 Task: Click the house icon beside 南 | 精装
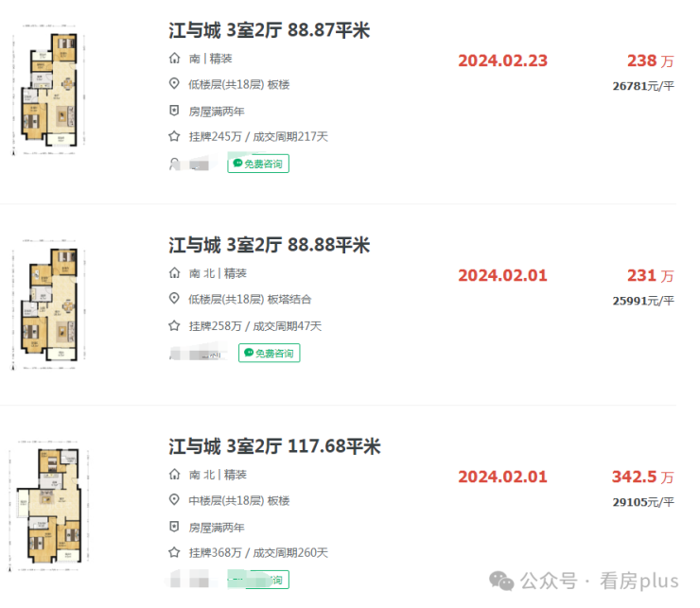click(174, 59)
